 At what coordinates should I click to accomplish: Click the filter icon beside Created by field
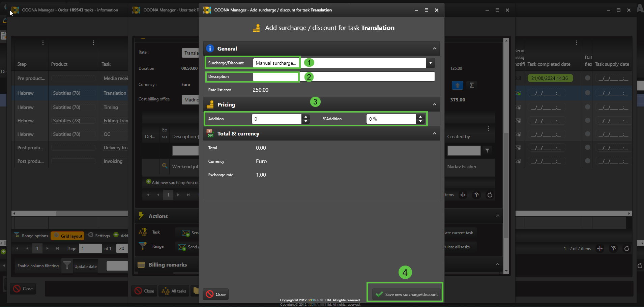click(487, 151)
